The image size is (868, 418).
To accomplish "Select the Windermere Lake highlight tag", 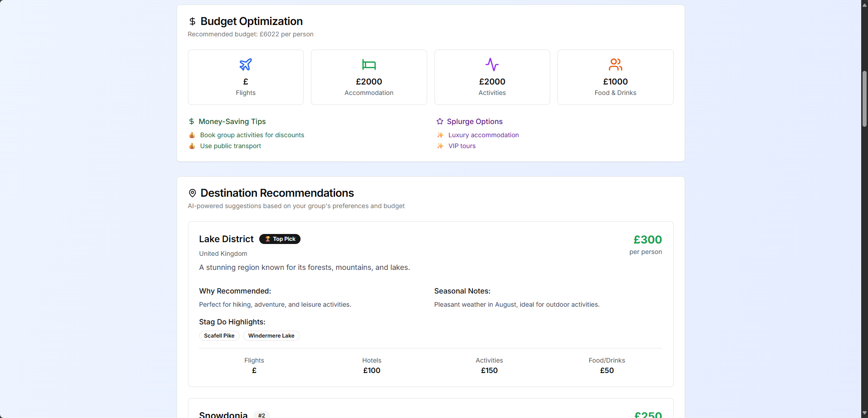I will click(x=271, y=336).
